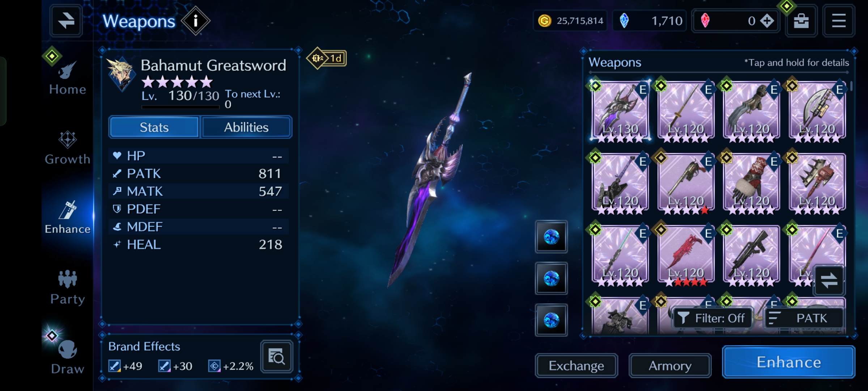
Task: Open the Armory button
Action: pos(670,366)
